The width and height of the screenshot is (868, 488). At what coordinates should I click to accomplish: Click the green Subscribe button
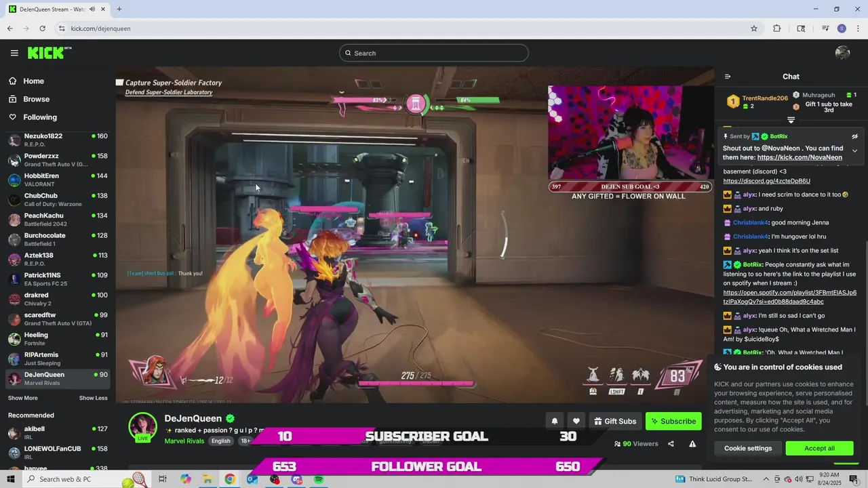coord(673,421)
